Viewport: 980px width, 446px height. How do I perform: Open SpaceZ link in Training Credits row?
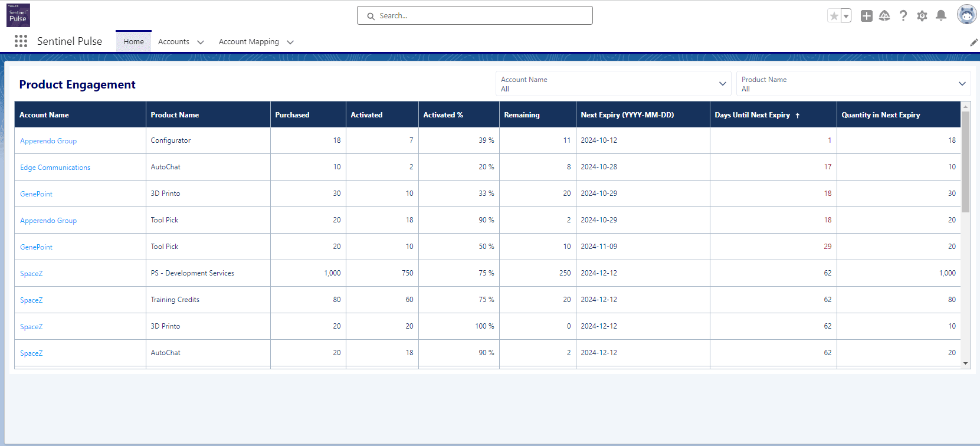pos(31,300)
